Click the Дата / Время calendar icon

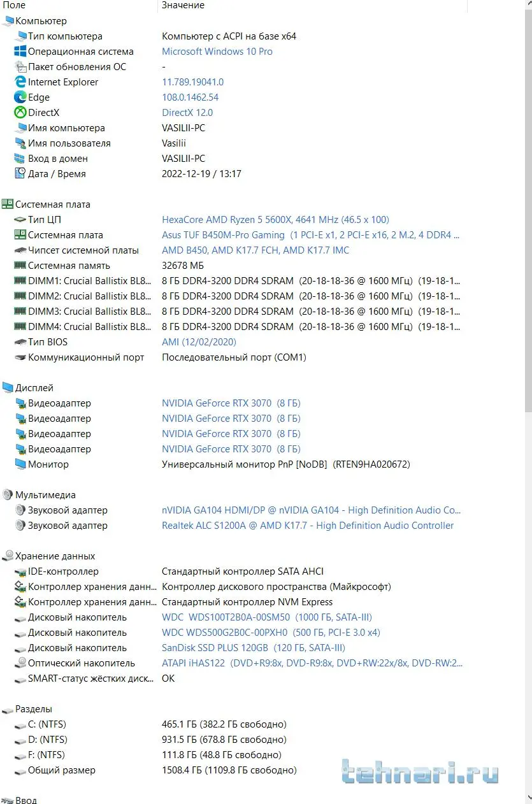[20, 174]
